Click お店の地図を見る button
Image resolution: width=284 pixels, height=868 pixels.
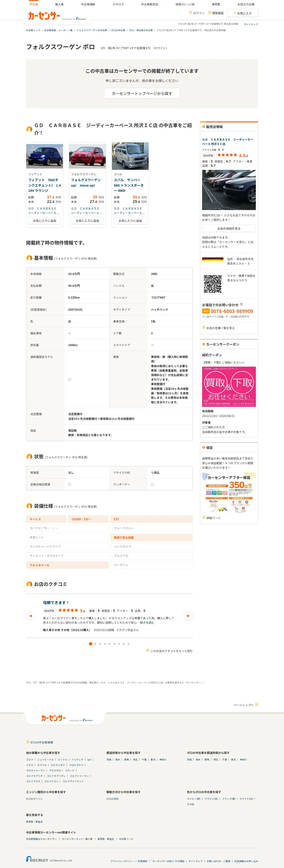coord(229,228)
